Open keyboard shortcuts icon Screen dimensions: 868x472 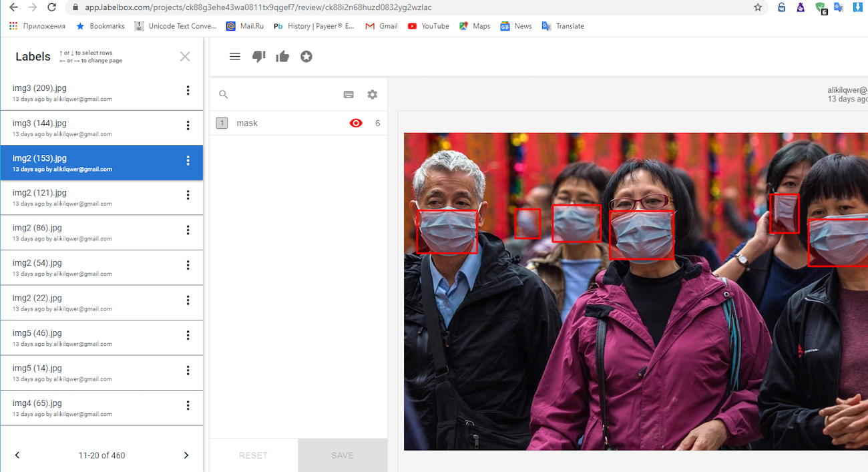[349, 95]
